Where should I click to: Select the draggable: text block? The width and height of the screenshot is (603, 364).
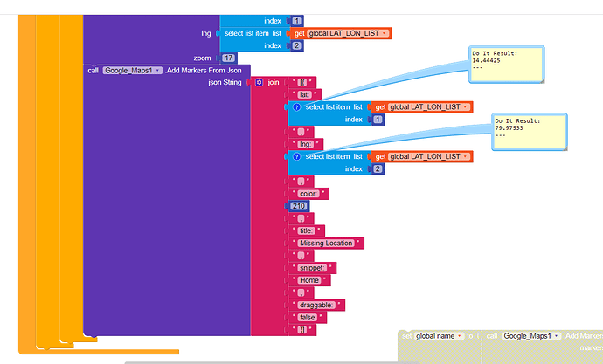coord(316,306)
